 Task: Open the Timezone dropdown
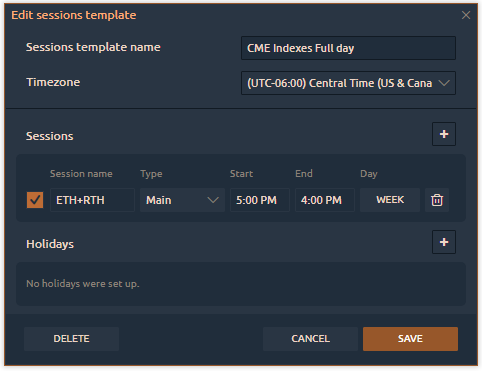click(348, 83)
